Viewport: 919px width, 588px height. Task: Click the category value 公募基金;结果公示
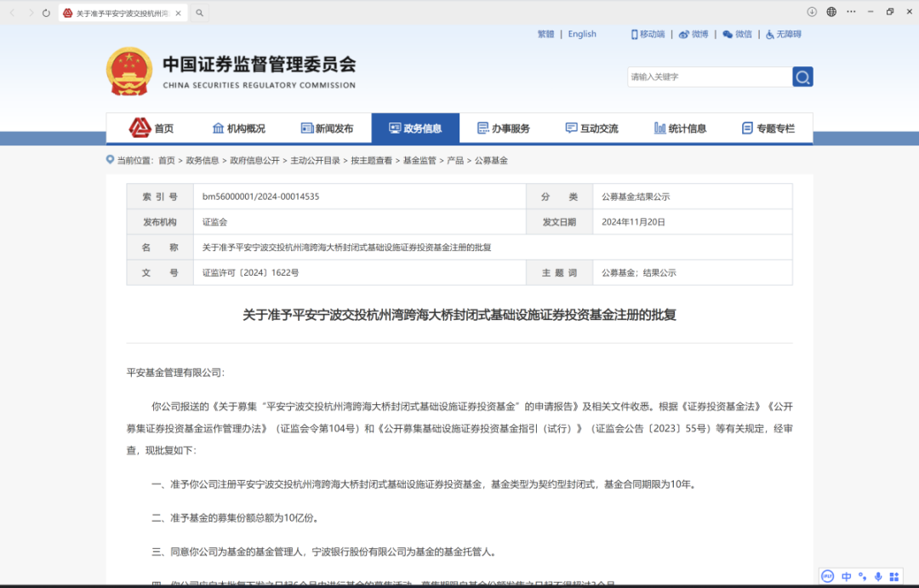[636, 197]
